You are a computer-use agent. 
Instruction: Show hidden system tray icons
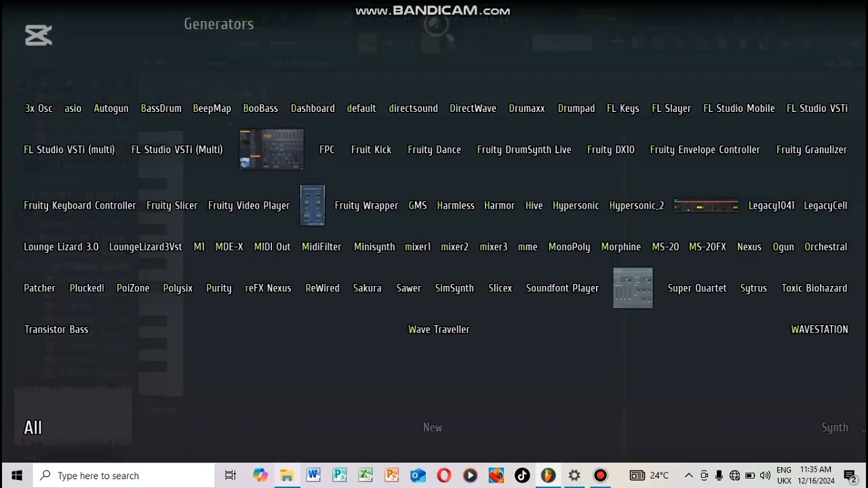click(x=689, y=475)
